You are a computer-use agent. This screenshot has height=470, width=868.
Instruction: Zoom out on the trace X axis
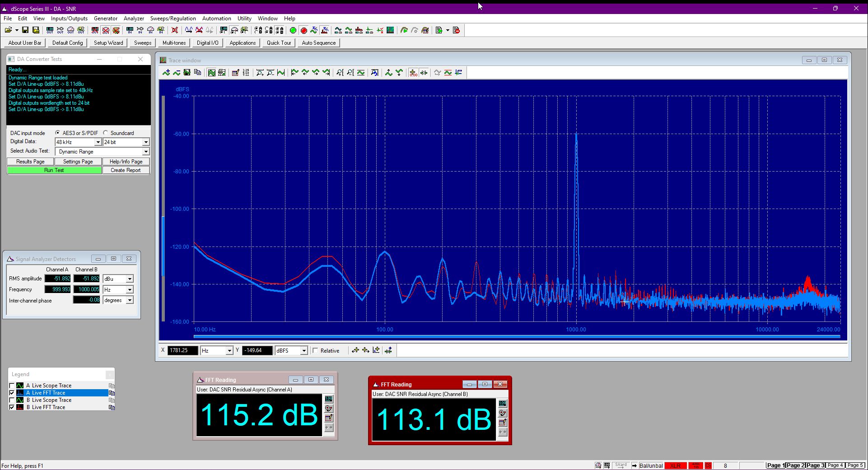[270, 73]
